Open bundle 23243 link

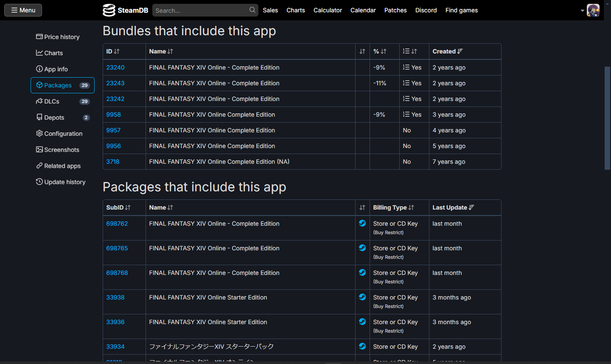click(x=115, y=83)
